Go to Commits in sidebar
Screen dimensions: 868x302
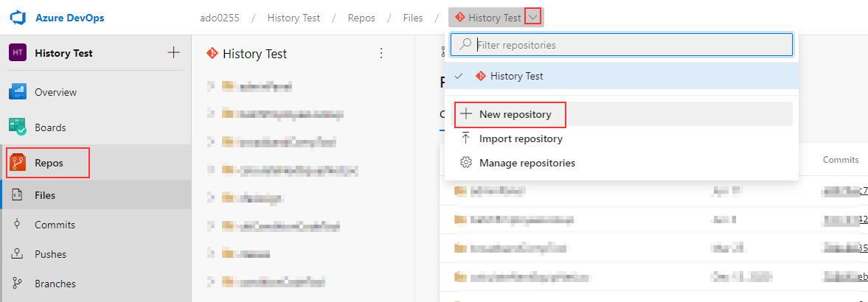tap(55, 225)
